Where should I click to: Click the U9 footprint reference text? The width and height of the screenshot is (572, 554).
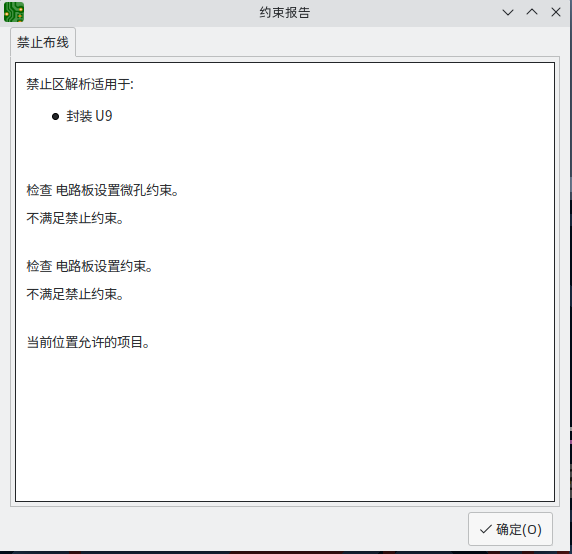click(x=104, y=116)
